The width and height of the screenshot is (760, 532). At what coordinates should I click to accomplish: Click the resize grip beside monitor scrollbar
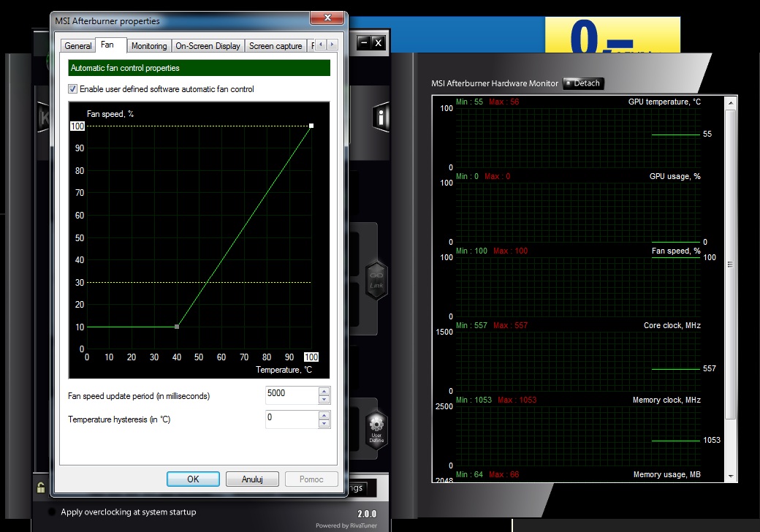click(731, 264)
